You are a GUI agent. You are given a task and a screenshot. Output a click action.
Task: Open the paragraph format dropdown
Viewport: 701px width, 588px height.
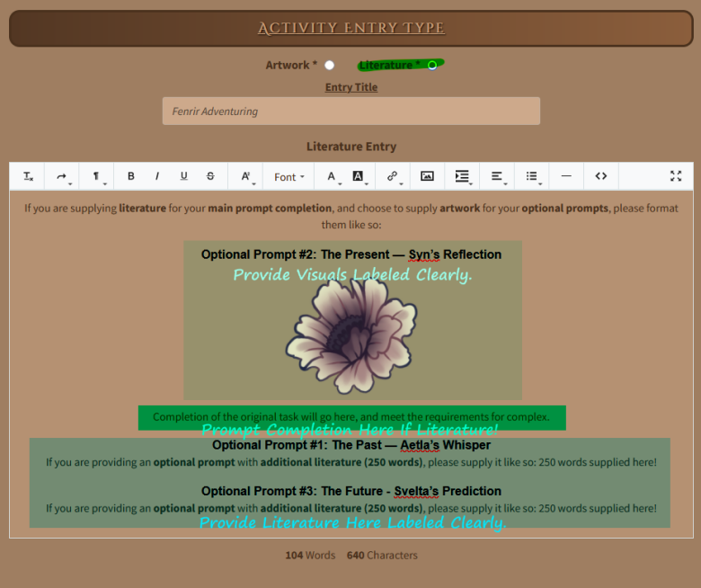[x=97, y=177]
